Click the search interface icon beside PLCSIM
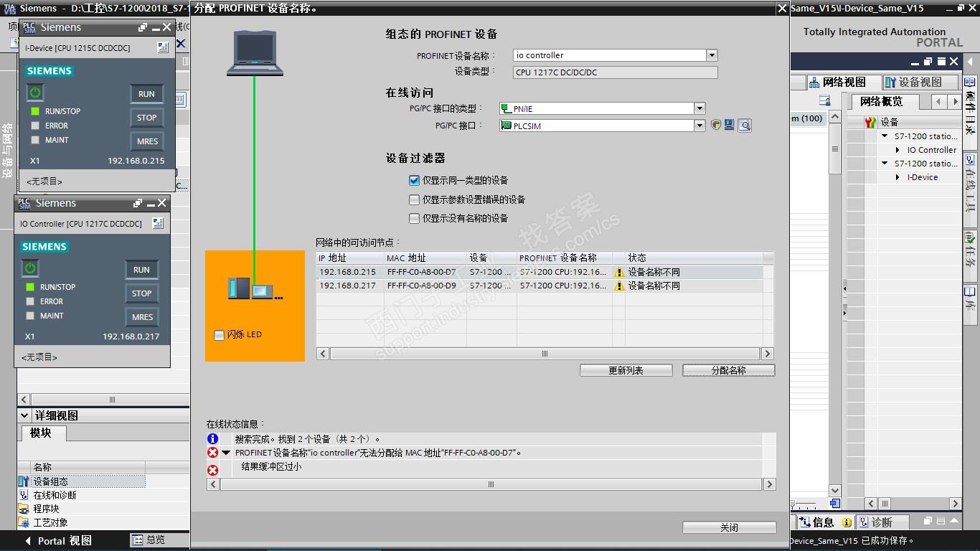This screenshot has height=551, width=980. click(x=745, y=126)
